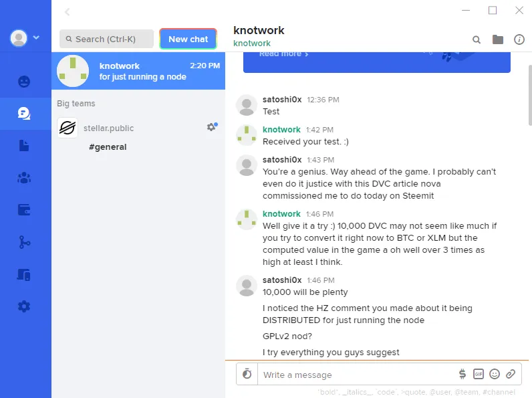The height and width of the screenshot is (398, 532).
Task: Click the Read more link in banner
Action: point(283,54)
